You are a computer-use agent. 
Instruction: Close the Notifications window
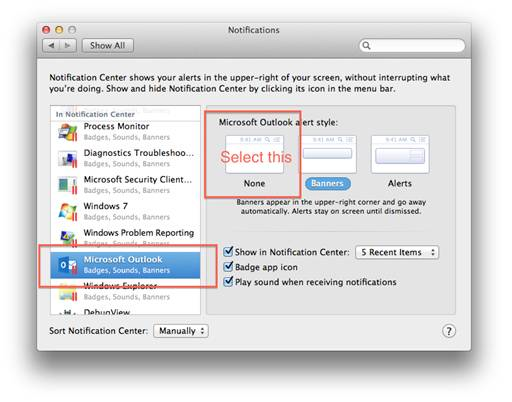point(46,30)
